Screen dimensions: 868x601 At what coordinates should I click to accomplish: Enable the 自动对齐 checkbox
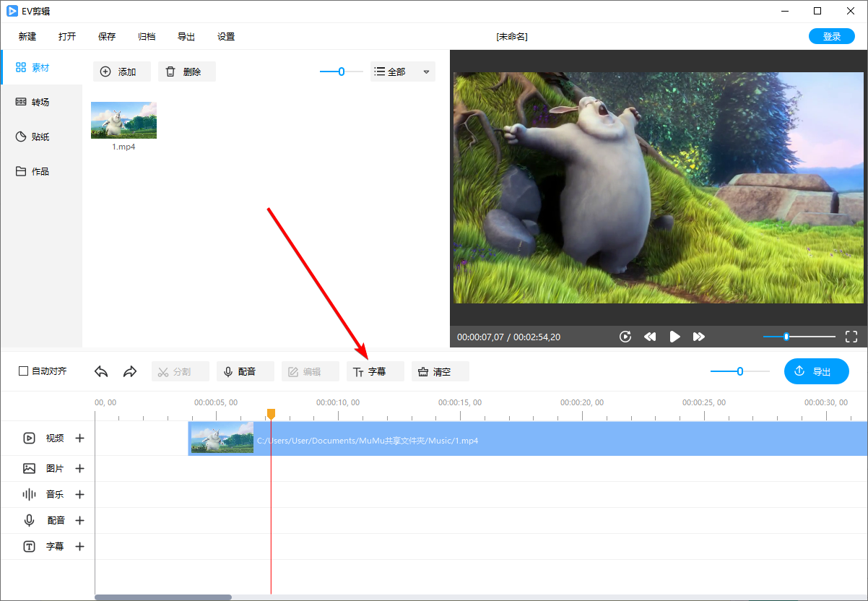click(x=24, y=371)
